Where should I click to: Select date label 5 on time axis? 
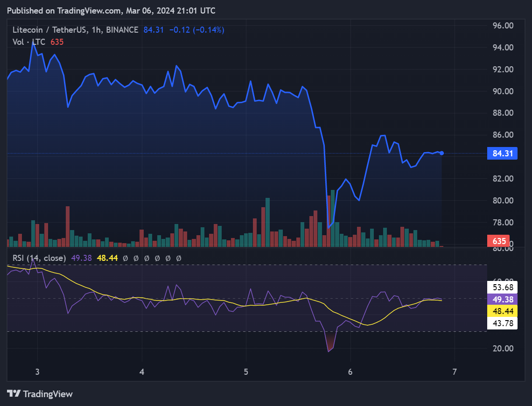[x=246, y=372]
